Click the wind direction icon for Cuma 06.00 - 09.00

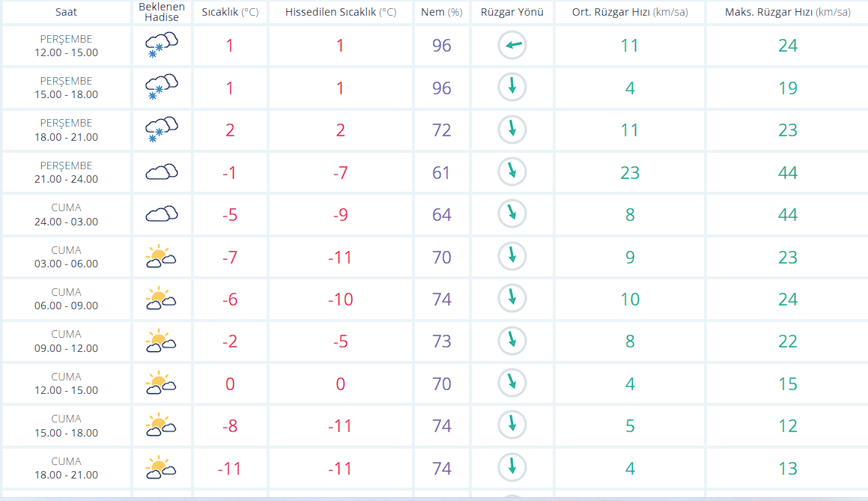tap(512, 299)
